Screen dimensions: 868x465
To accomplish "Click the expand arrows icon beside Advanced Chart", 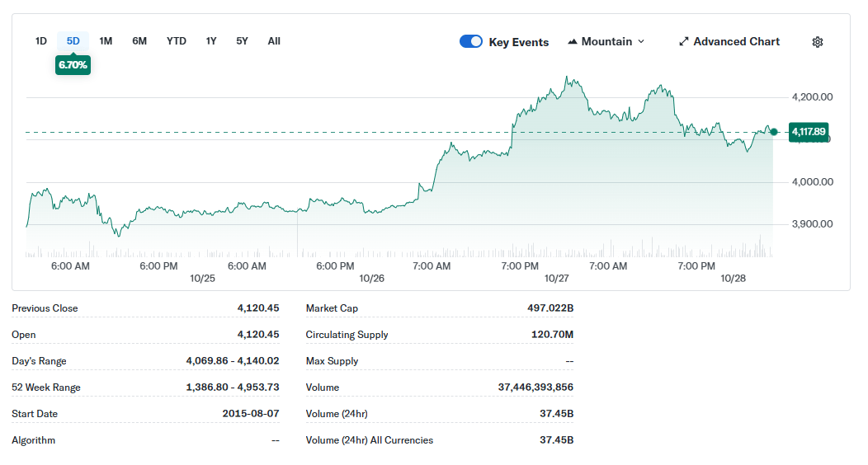I will (x=683, y=42).
